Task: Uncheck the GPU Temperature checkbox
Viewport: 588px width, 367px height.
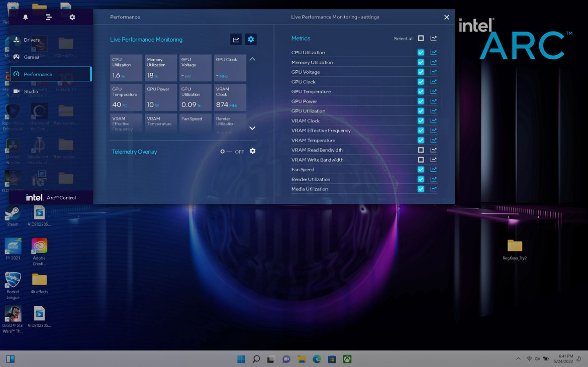Action: click(421, 91)
